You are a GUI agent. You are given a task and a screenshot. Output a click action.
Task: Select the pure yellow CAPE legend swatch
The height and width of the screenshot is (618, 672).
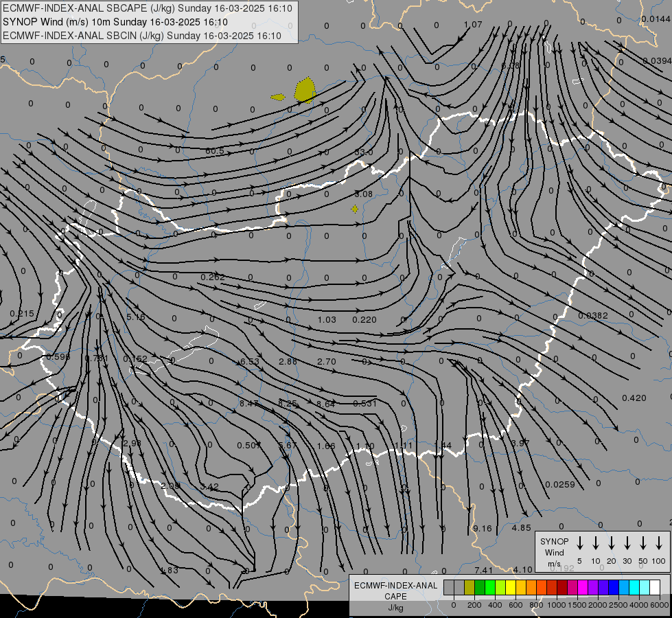(x=511, y=588)
